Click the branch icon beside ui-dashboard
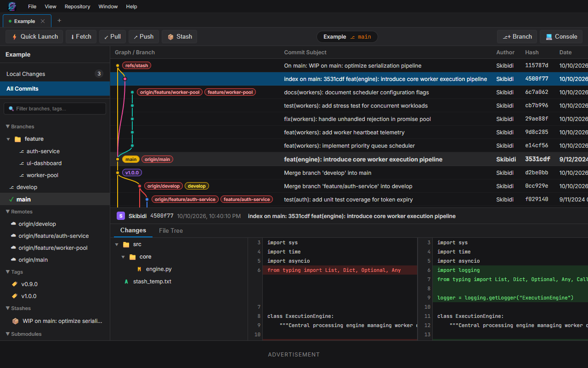Screen dimensions: 588x368 (22, 163)
